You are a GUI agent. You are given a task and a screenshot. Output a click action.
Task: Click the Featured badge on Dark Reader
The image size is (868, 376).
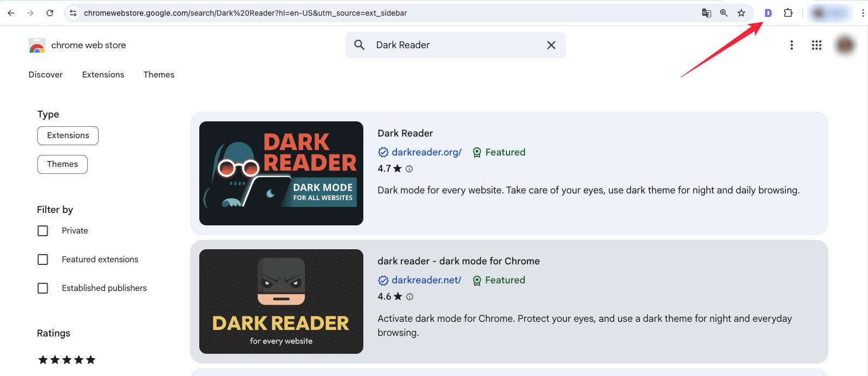(x=499, y=152)
